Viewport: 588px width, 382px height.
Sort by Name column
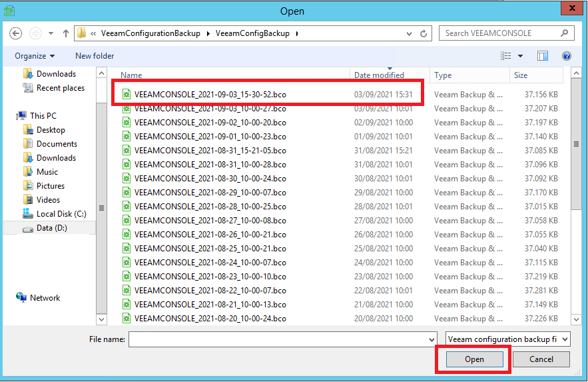pos(230,75)
